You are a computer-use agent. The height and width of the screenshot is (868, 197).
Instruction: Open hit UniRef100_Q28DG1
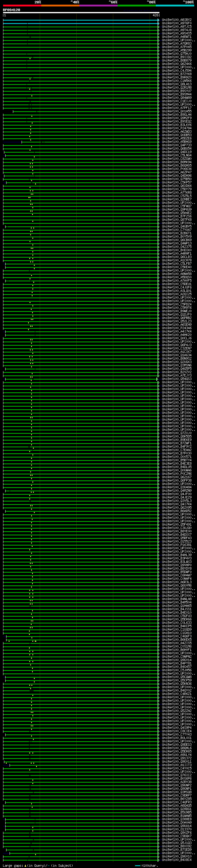pos(177,809)
